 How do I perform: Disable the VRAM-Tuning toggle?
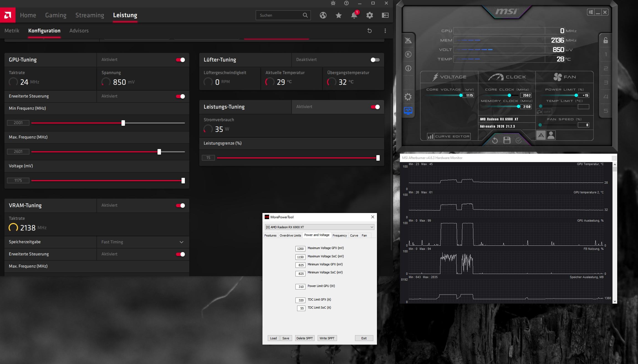point(180,206)
